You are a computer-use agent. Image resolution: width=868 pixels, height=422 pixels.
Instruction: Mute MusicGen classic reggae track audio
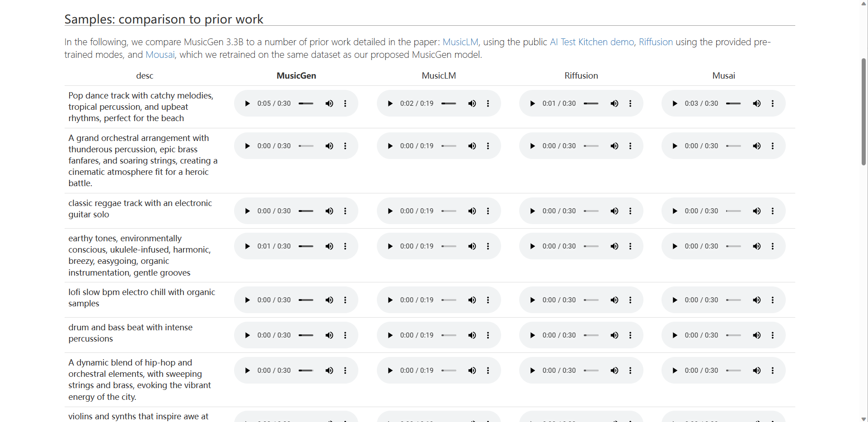[x=329, y=211]
